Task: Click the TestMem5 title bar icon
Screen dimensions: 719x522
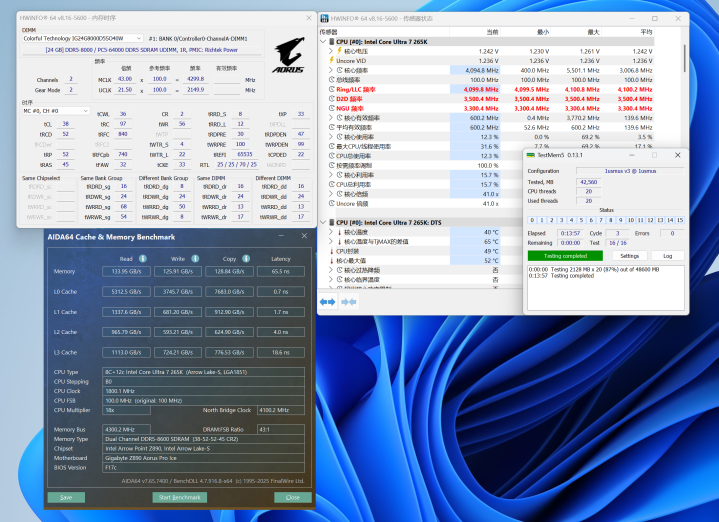Action: 531,155
